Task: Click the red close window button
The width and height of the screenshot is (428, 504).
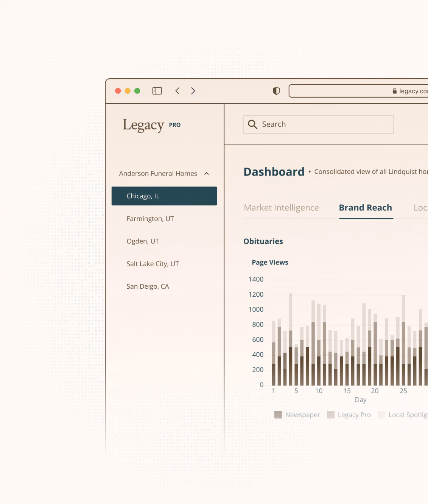Action: pos(118,91)
